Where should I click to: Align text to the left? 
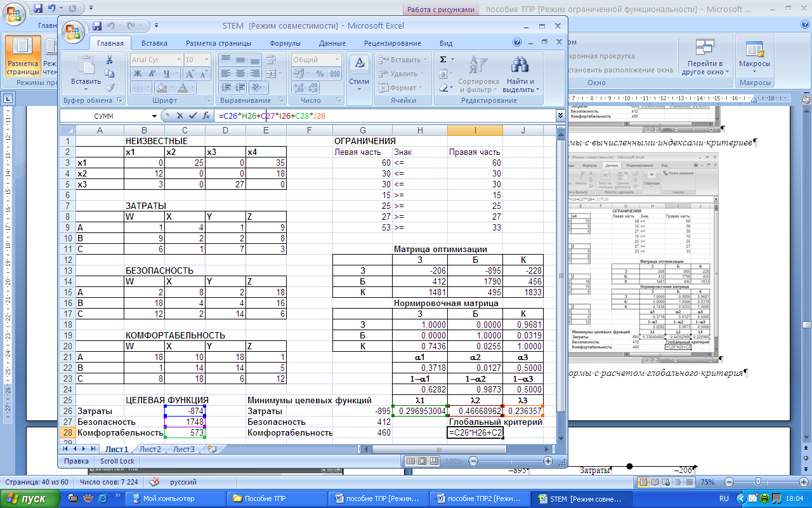(x=225, y=74)
